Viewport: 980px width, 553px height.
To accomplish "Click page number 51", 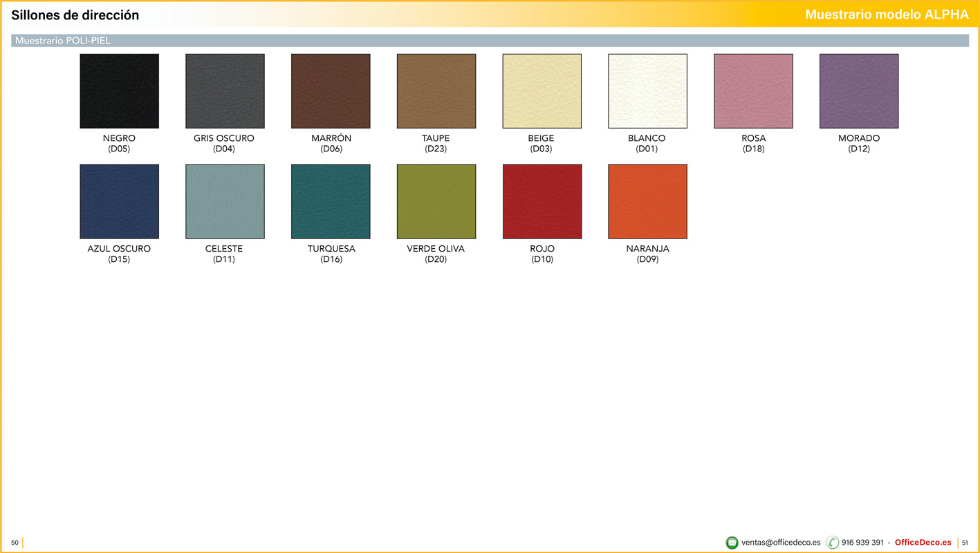I will pos(965,543).
